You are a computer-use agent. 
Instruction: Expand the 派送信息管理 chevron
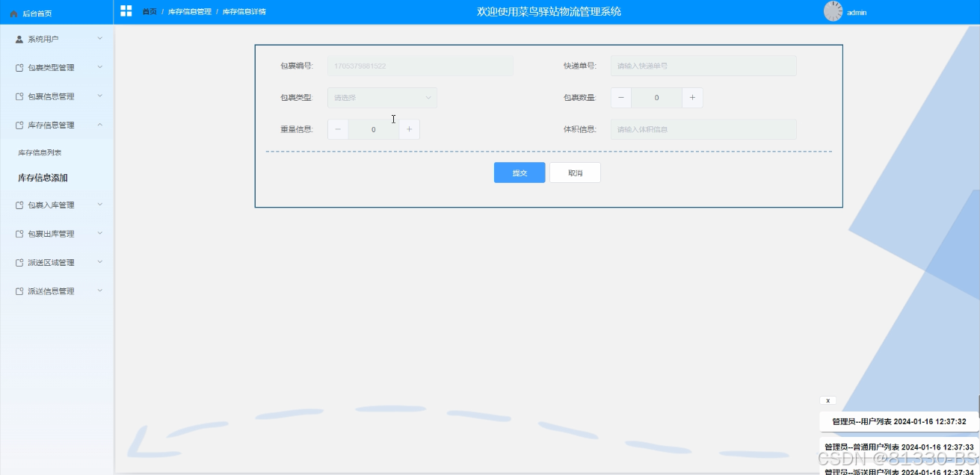coord(100,291)
